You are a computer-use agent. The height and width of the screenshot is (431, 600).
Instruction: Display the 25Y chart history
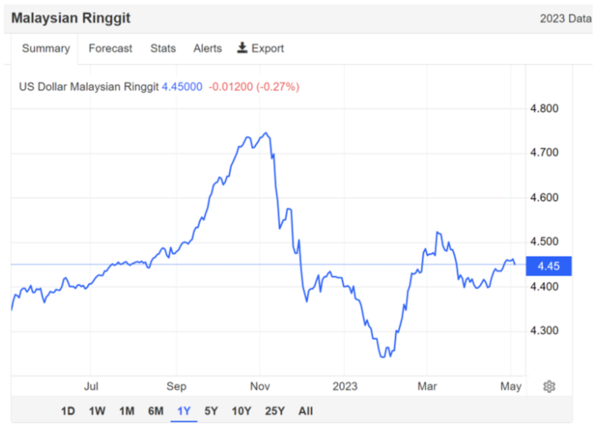(274, 411)
